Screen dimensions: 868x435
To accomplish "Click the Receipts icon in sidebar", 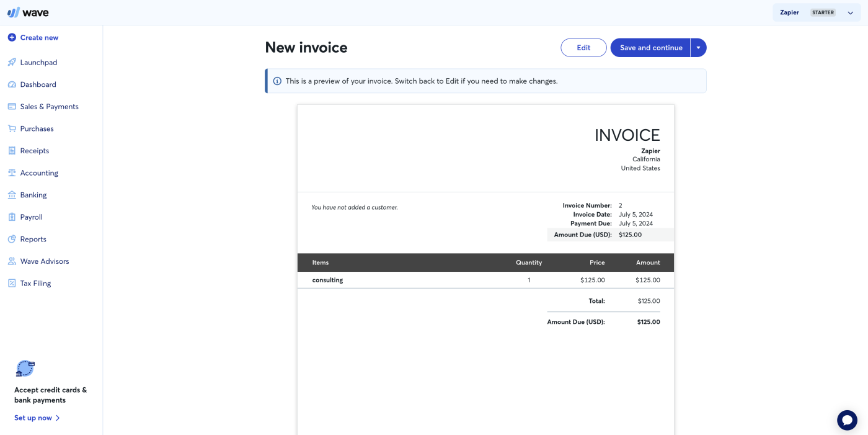I will [x=12, y=151].
